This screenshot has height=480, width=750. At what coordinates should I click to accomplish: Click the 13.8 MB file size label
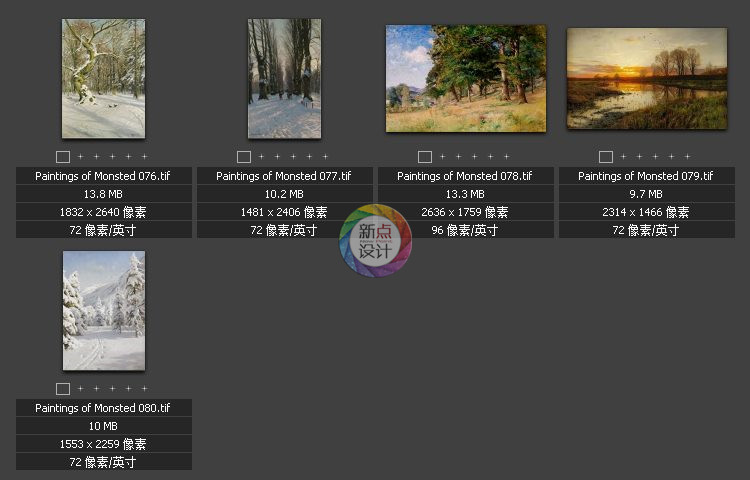click(x=103, y=194)
